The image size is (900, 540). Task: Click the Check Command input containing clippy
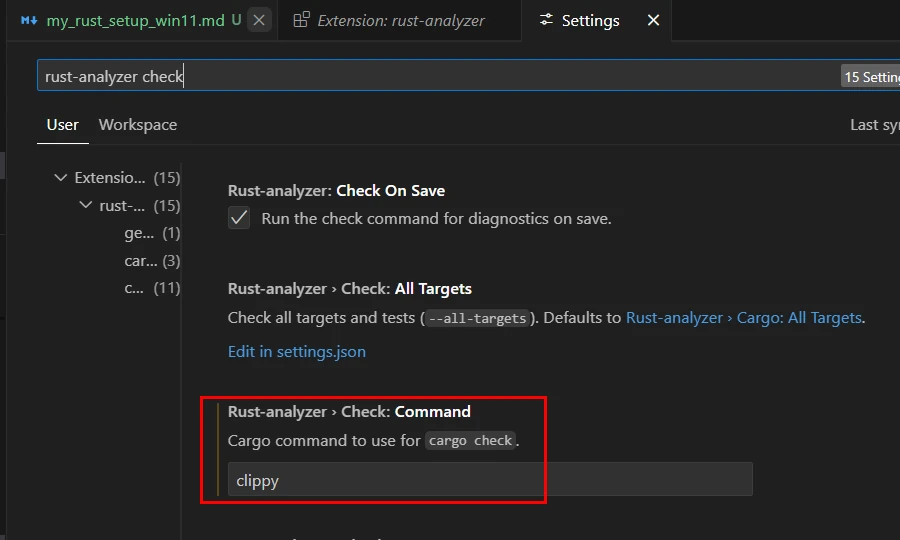click(490, 479)
